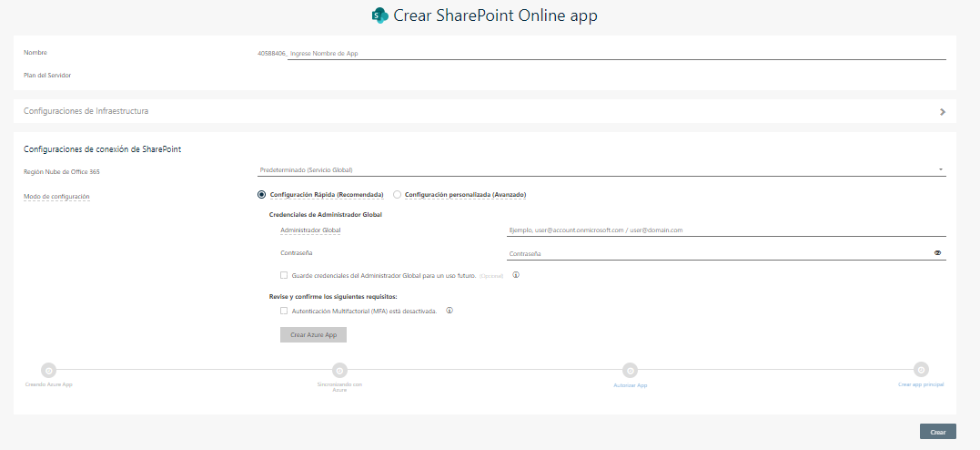Click the SharePoint logo icon in title

379,15
